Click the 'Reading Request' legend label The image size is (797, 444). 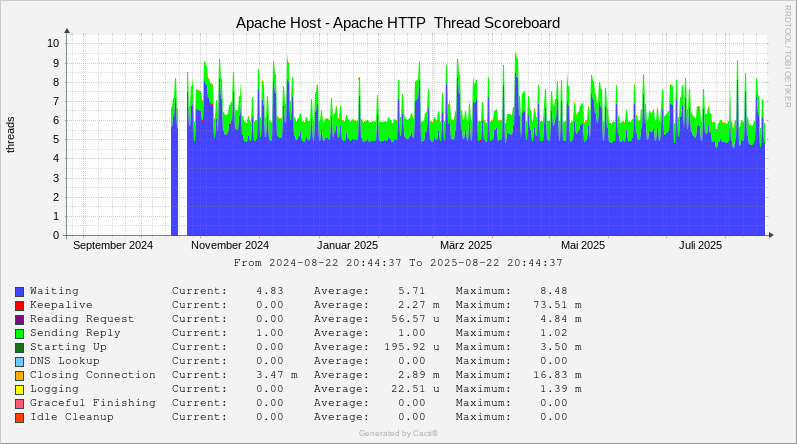click(x=82, y=319)
